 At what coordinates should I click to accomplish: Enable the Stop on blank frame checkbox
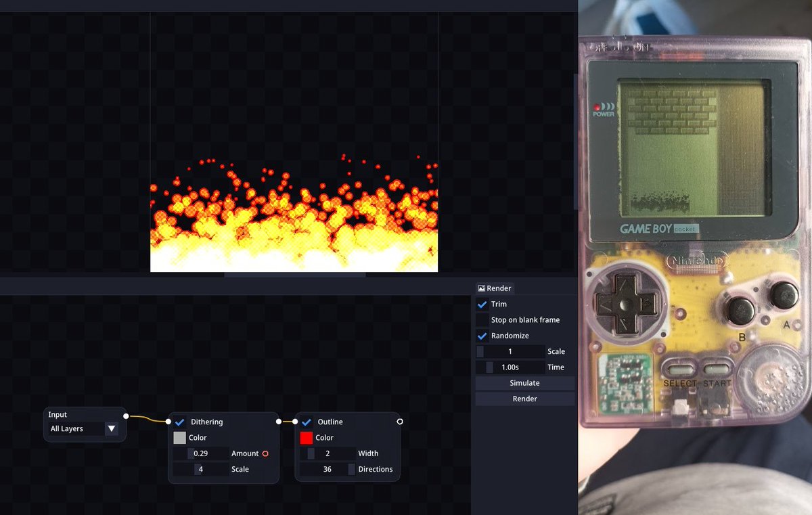coord(482,319)
